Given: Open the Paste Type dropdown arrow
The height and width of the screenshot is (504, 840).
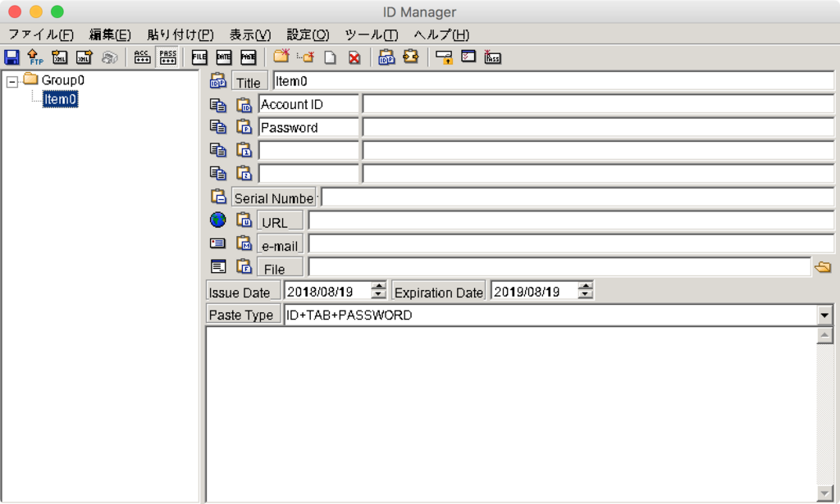Looking at the screenshot, I should (825, 316).
